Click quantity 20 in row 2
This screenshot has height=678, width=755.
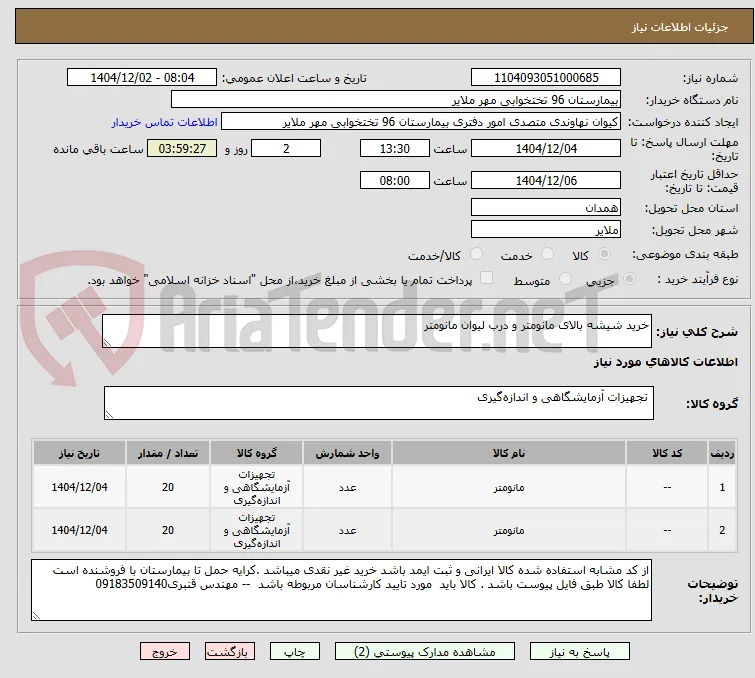pos(168,530)
